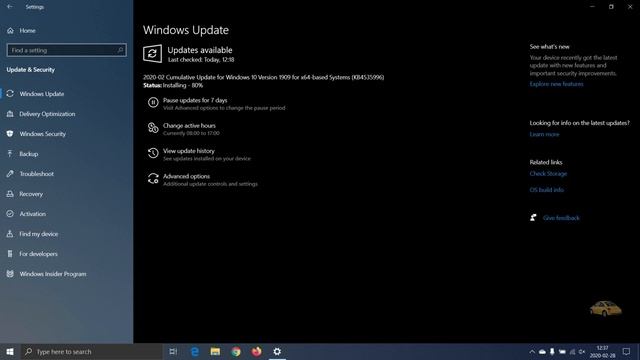Image resolution: width=640 pixels, height=360 pixels.
Task: Click the Update & Security heading
Action: 31,70
